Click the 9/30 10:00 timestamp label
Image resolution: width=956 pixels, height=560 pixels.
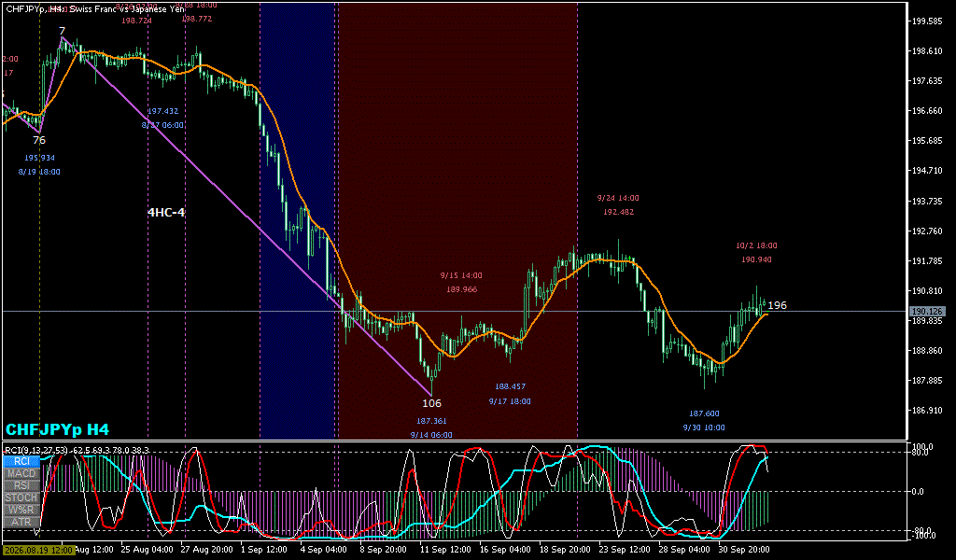coord(704,427)
